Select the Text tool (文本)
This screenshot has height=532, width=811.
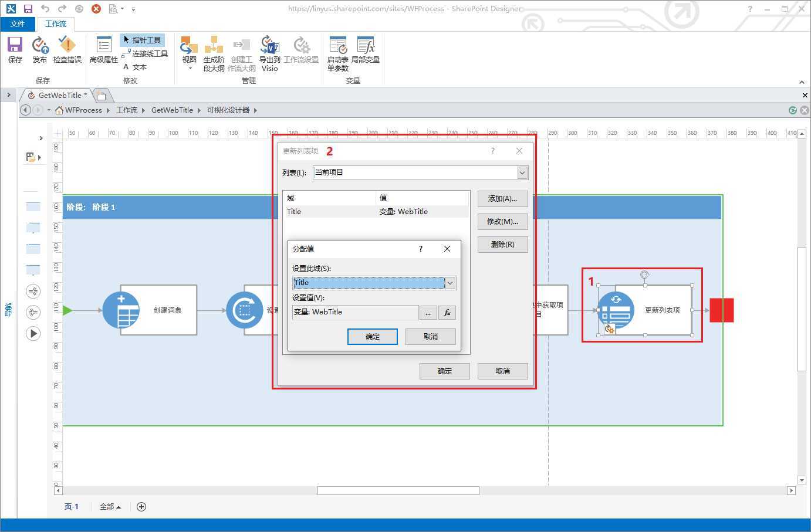(135, 67)
